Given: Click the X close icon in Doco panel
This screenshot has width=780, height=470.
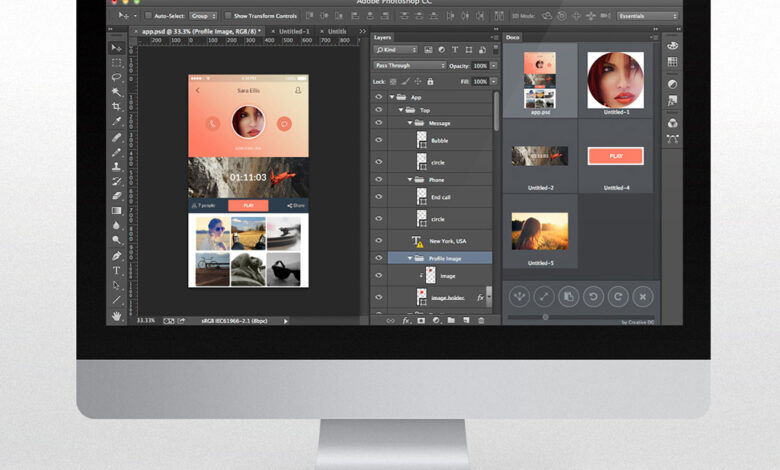Looking at the screenshot, I should click(x=643, y=295).
